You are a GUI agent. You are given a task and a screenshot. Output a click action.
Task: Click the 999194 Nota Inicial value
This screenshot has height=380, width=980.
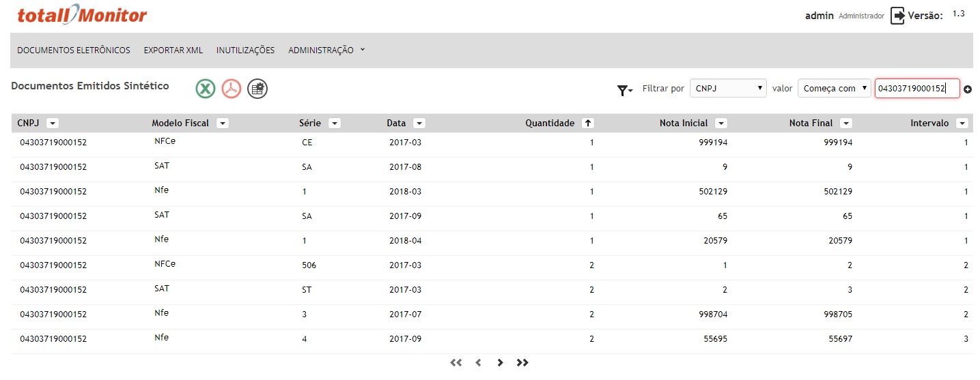tap(712, 143)
